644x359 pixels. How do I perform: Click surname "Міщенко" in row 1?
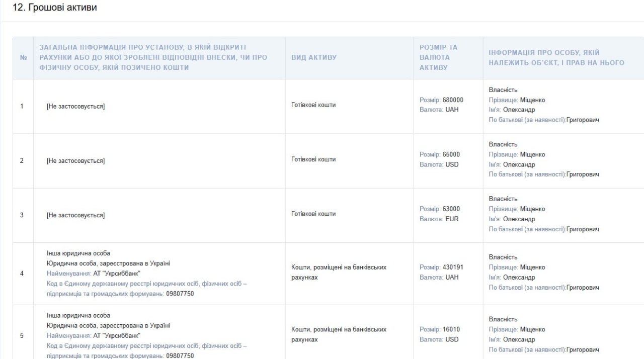click(532, 100)
